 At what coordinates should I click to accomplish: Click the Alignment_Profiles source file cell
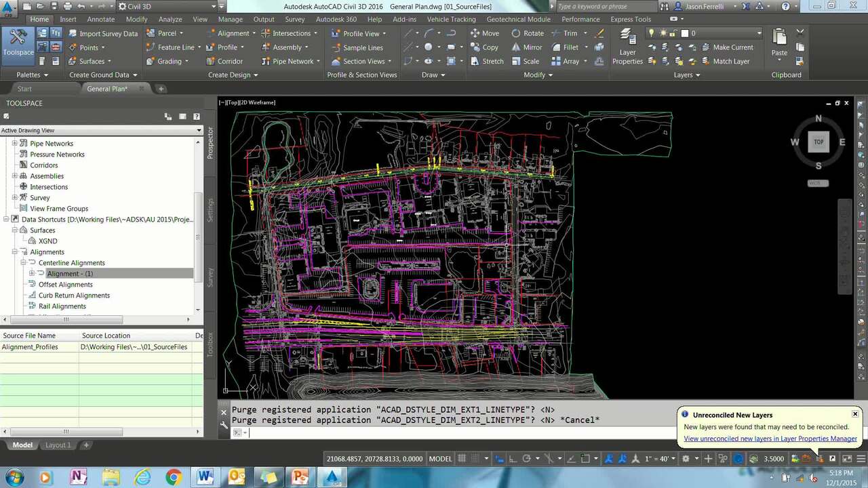click(x=39, y=347)
